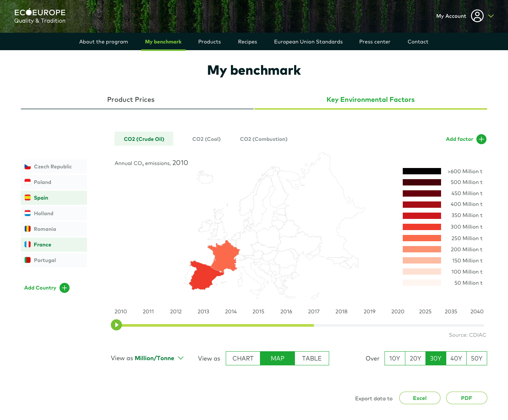
Task: Export data as PDF
Action: pyautogui.click(x=466, y=398)
